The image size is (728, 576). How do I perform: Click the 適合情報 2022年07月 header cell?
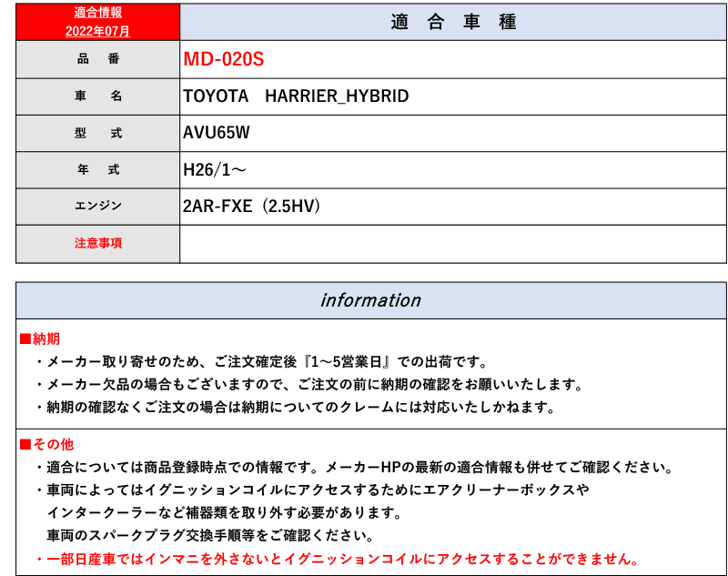[98, 23]
